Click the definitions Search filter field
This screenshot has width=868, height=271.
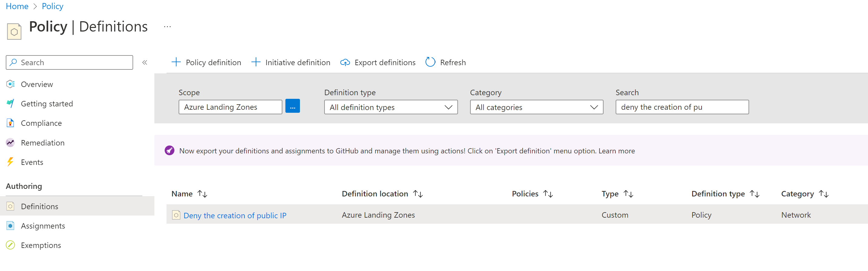coord(682,107)
